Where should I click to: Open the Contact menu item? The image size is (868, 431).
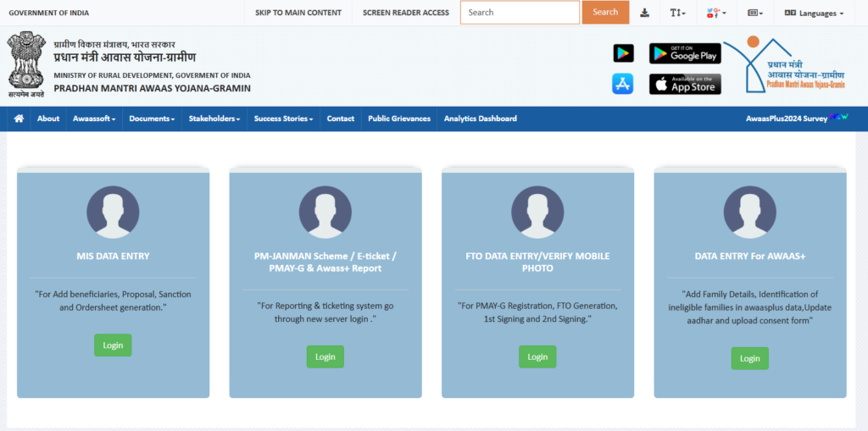(341, 119)
